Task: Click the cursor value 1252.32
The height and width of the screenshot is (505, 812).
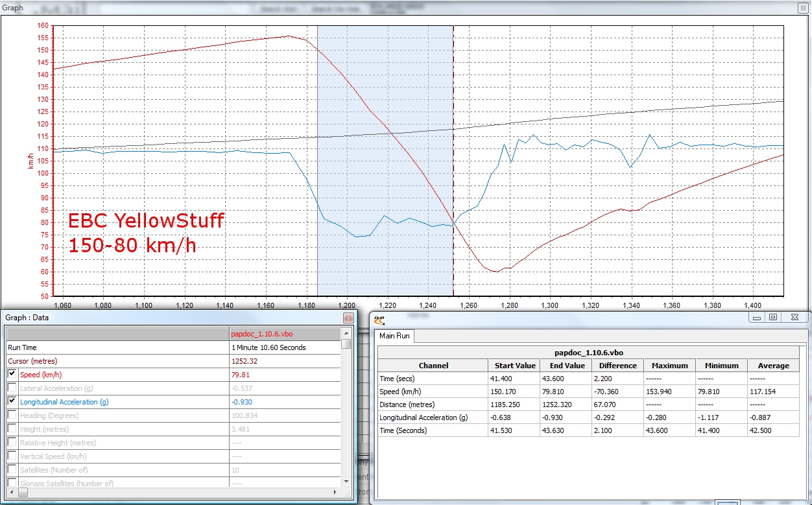Action: coord(245,361)
